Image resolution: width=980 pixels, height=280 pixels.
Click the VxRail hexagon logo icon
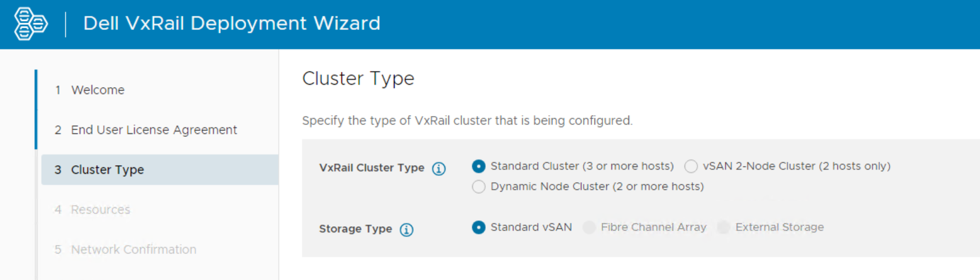(x=31, y=24)
